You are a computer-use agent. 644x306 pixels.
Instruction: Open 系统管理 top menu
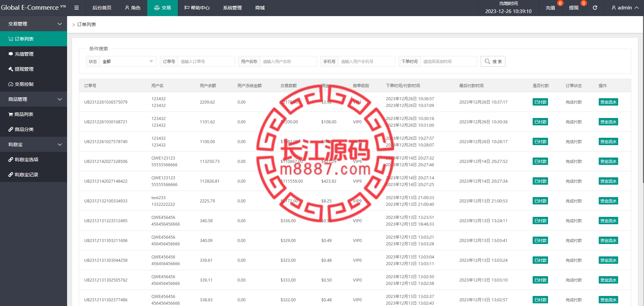[x=232, y=8]
